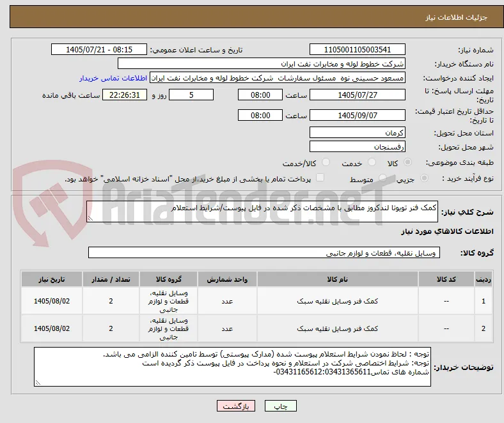Click the price validity date 1405/09/07
Image resolution: width=504 pixels, height=423 pixels.
click(x=357, y=115)
